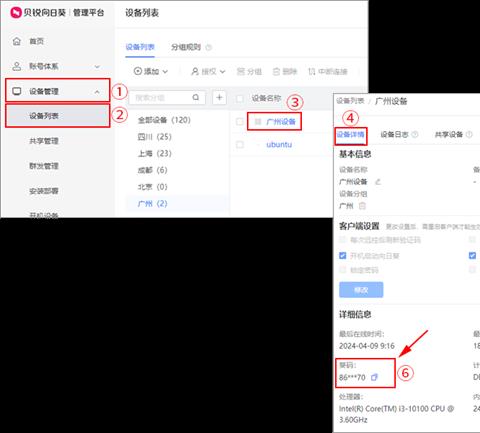Click the search magnifier in group search box
The height and width of the screenshot is (433, 480).
[x=196, y=97]
